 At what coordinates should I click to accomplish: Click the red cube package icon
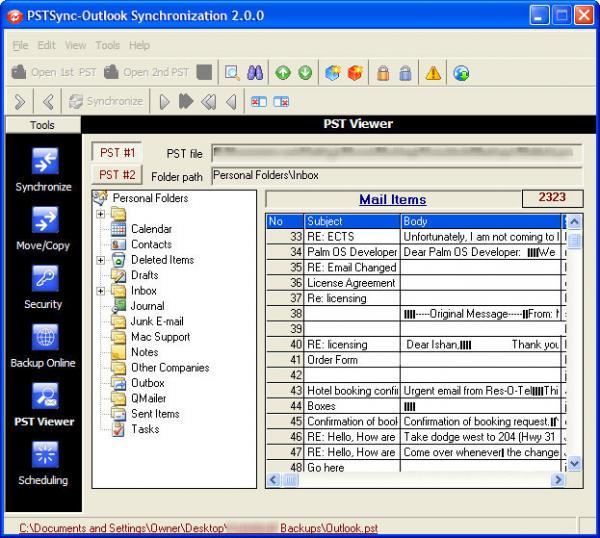355,72
